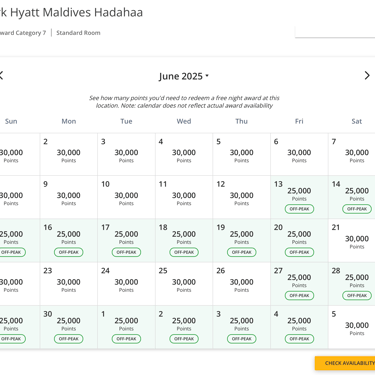Go to the next month arrow
Image resolution: width=375 pixels, height=375 pixels.
click(367, 76)
